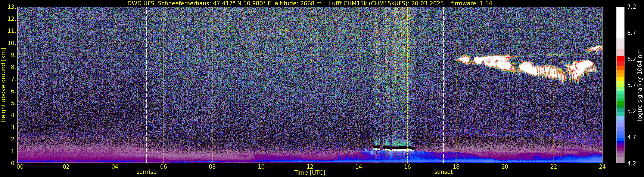Click the '7.2' colorbar tick value

632,7
